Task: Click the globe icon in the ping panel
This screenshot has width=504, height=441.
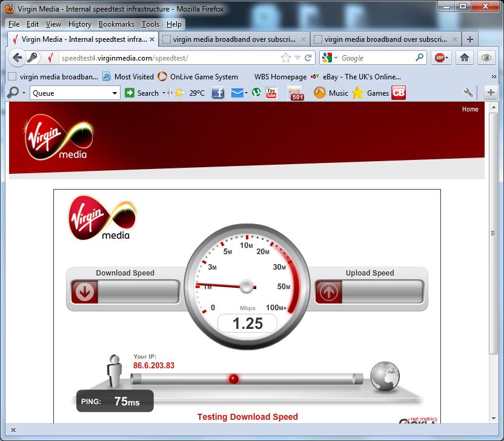Action: 385,376
